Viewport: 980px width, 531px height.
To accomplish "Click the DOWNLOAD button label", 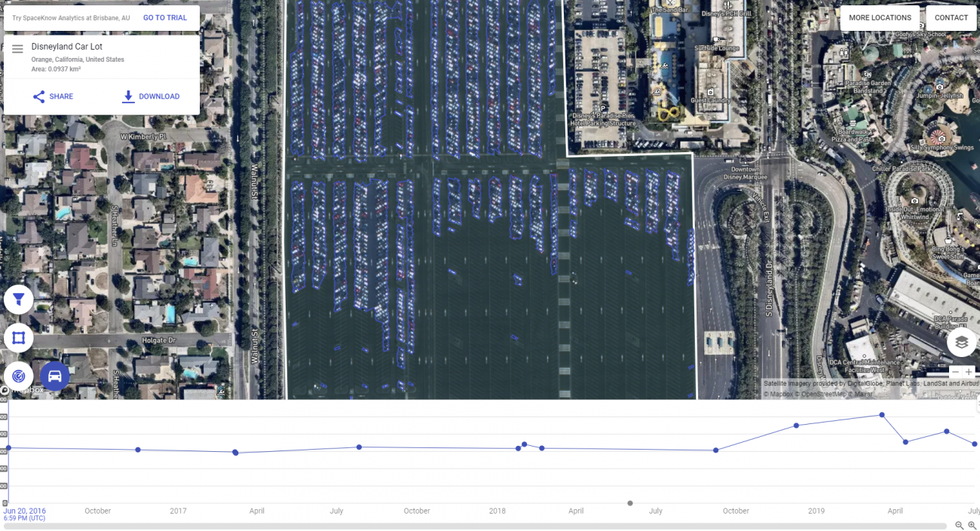I will pos(159,96).
